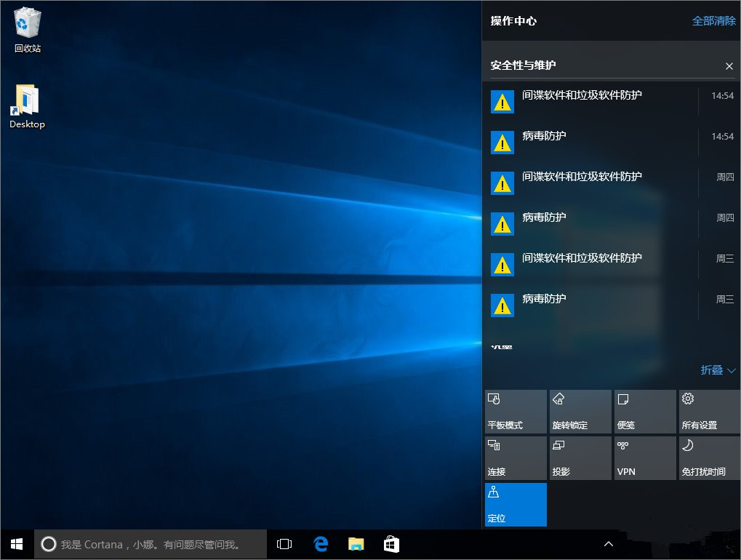Viewport: 741px width, 560px height.
Task: Click 全部清除 to clear all notifications
Action: click(x=713, y=21)
